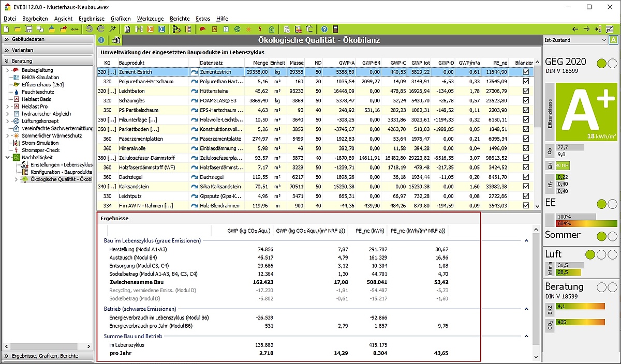Click the green 'A' efficiency class icon
Screen dimensions: 621x364
[613, 40]
